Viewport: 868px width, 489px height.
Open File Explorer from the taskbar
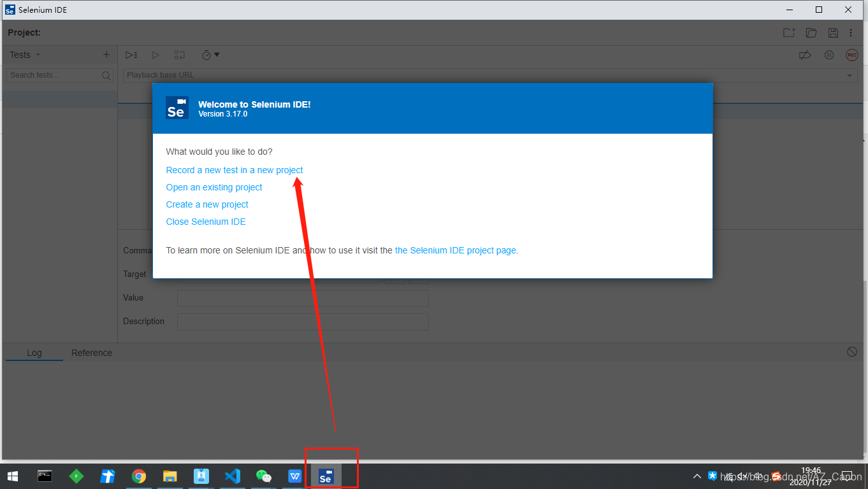click(170, 476)
